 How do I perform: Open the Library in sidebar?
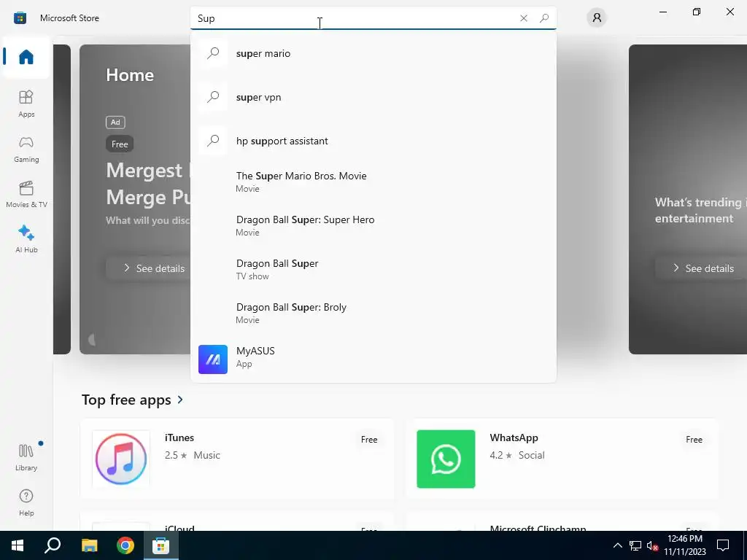26,457
